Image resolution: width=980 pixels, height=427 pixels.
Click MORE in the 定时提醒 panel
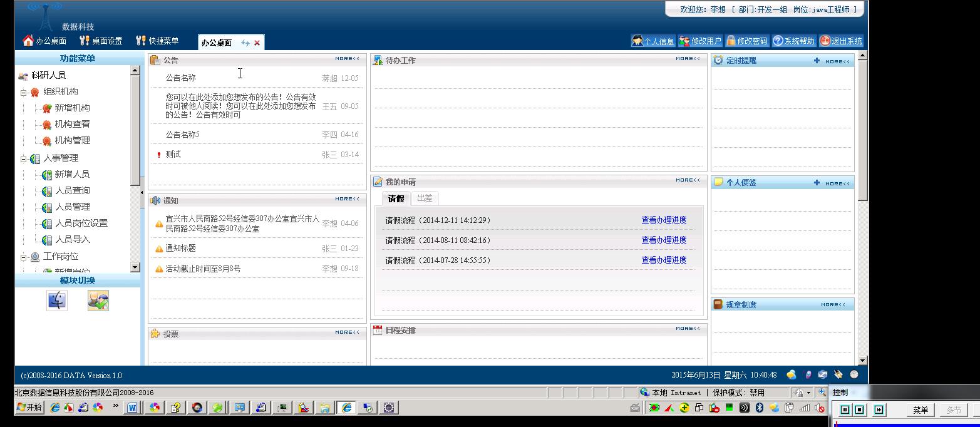click(x=837, y=61)
